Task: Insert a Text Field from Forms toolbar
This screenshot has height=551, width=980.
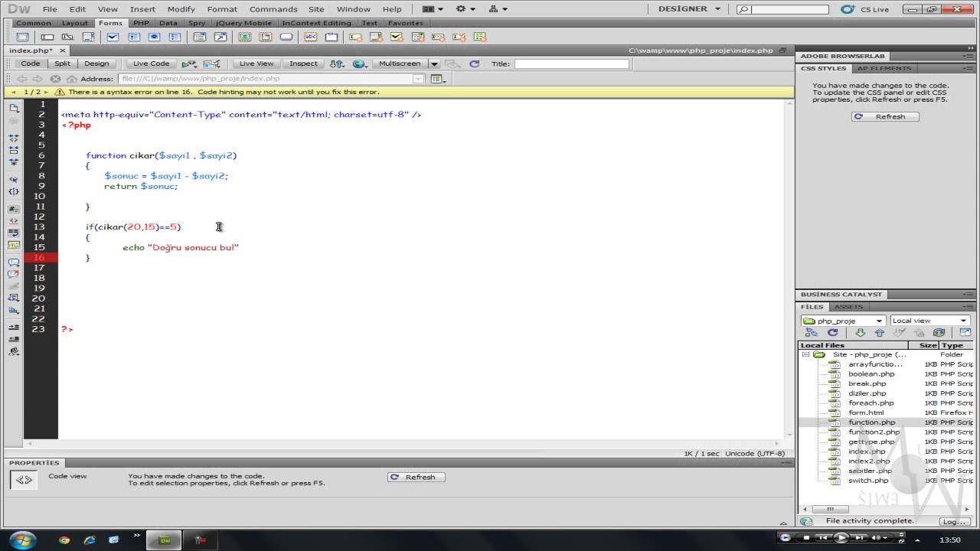Action: 47,37
